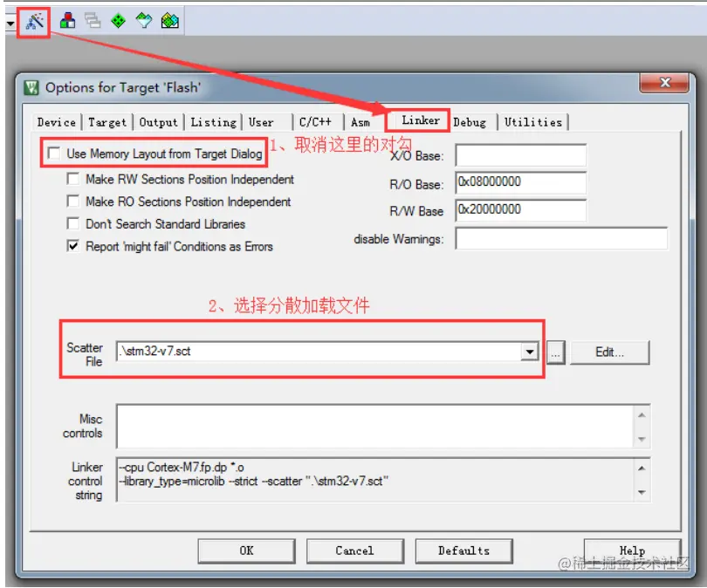Switch to the Listing tab
The image size is (707, 588).
click(213, 122)
